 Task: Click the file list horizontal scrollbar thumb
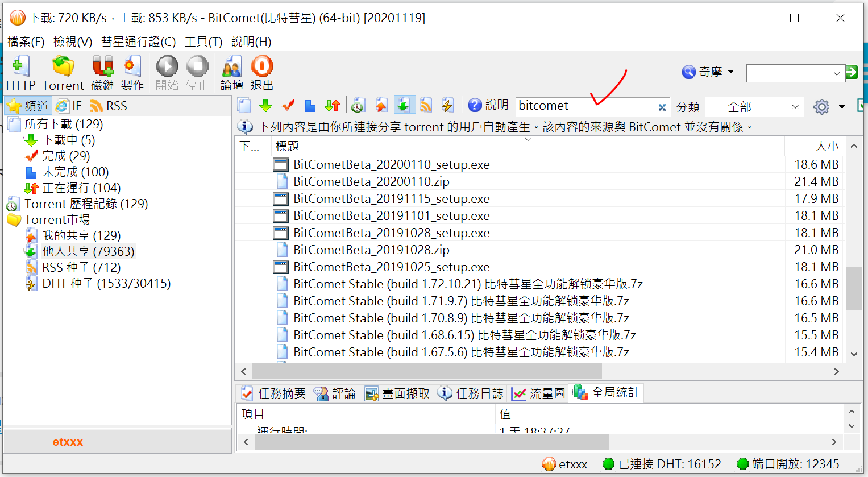(427, 371)
